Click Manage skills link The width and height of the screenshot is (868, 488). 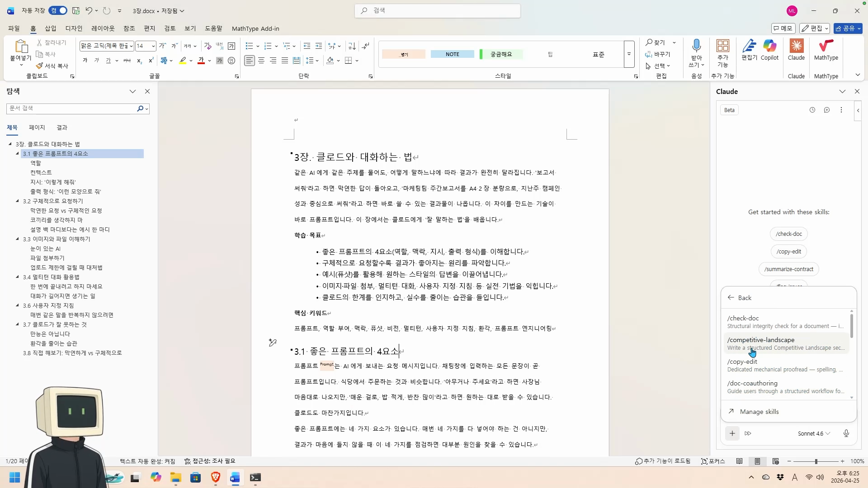[x=759, y=412]
